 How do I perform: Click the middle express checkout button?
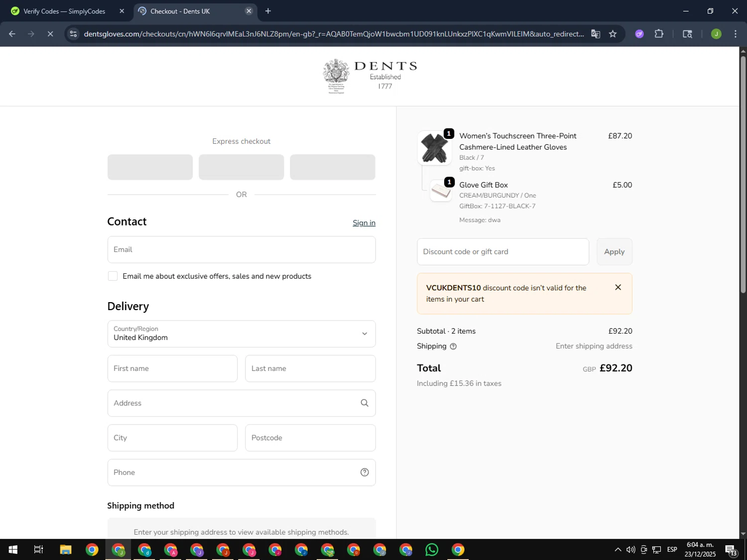(242, 167)
